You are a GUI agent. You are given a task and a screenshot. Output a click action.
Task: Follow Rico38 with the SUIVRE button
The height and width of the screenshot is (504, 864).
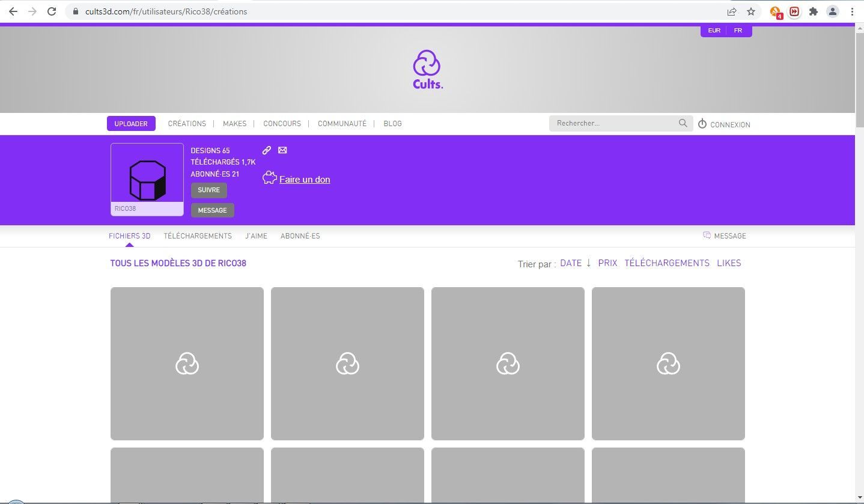[x=209, y=190]
